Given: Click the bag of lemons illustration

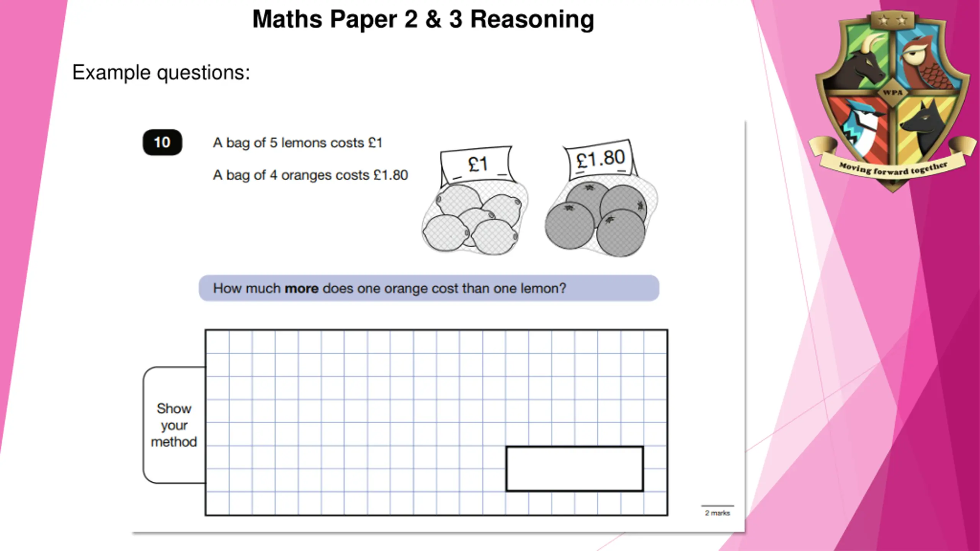Looking at the screenshot, I should coord(475,218).
